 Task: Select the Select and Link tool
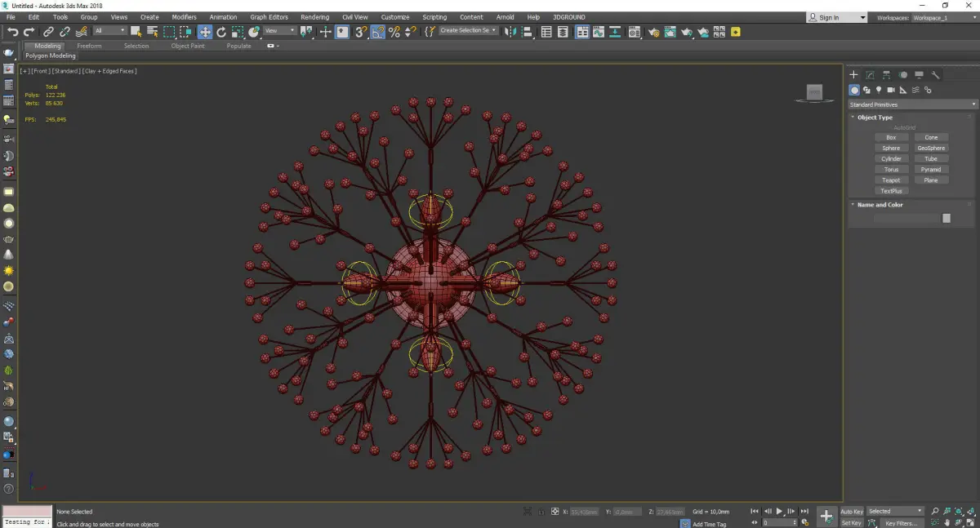click(48, 32)
